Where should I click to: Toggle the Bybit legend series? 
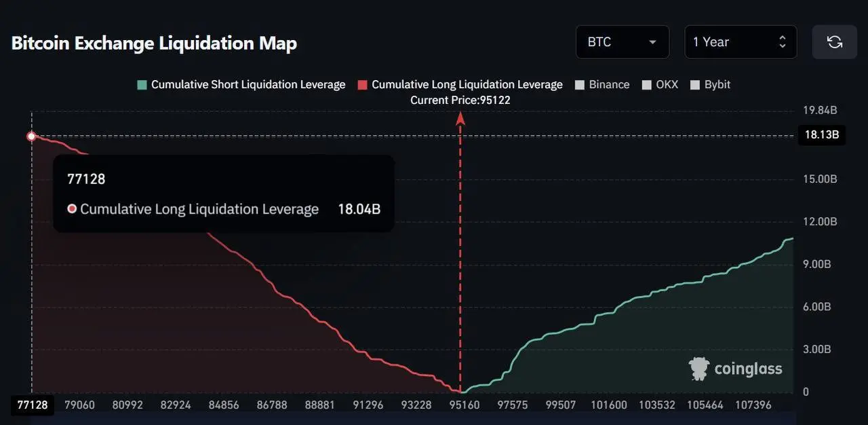pyautogui.click(x=710, y=85)
